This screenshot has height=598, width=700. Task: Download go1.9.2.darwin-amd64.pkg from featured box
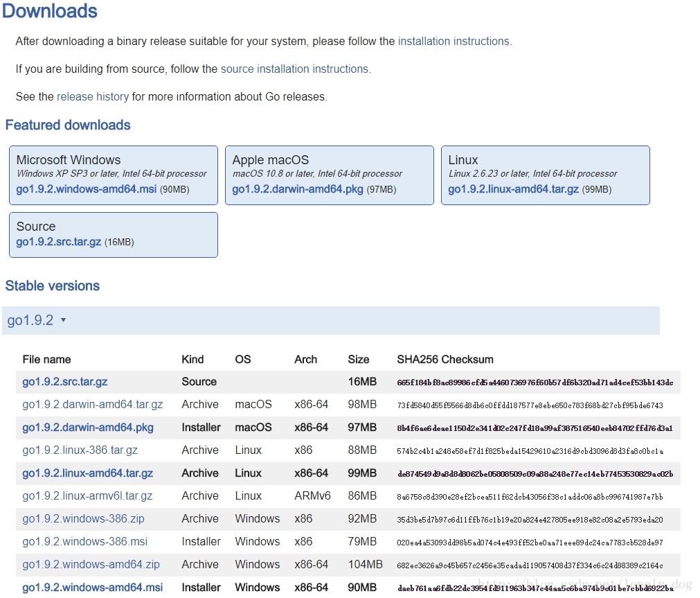click(x=297, y=189)
